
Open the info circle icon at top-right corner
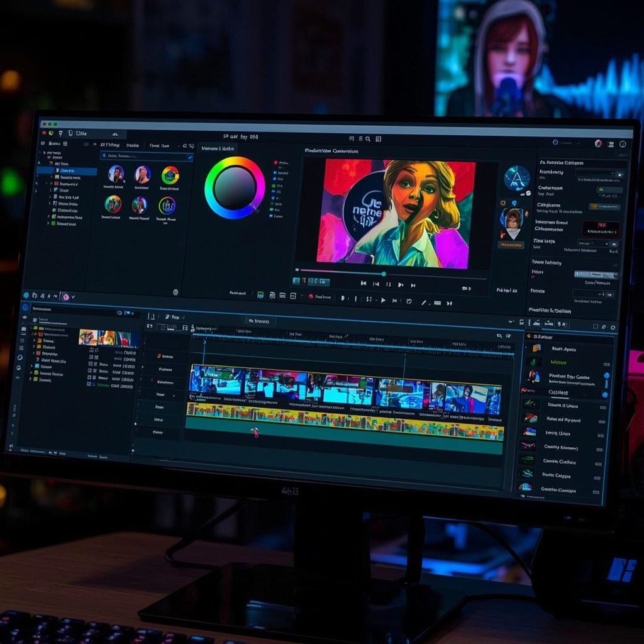[623, 144]
